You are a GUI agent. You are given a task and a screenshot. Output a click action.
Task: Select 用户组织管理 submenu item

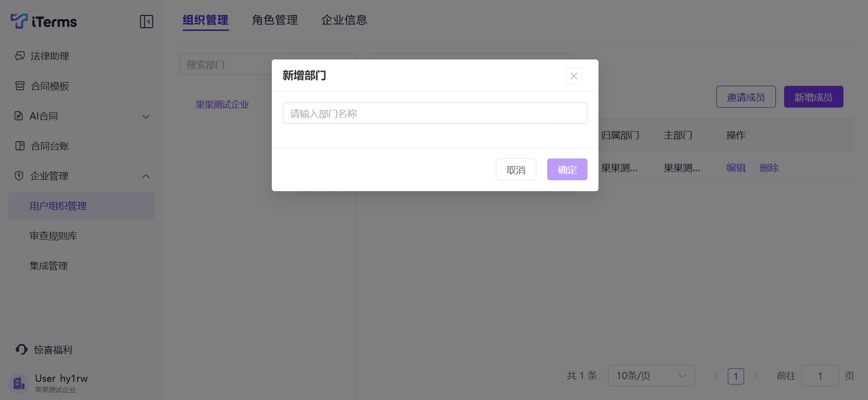click(81, 206)
